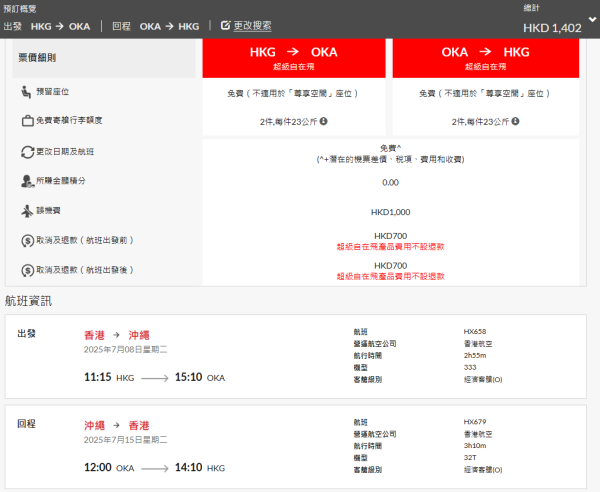
Task: Click the 航班資訊 section heading
Action: (28, 301)
